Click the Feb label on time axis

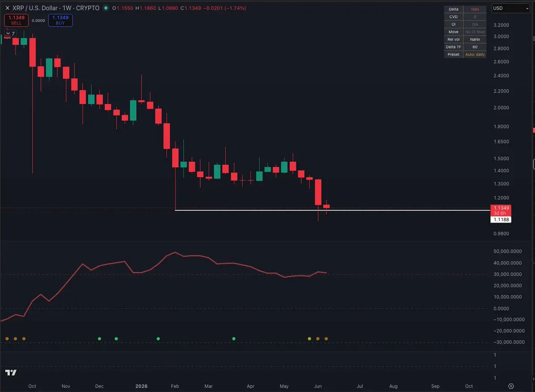coord(175,386)
